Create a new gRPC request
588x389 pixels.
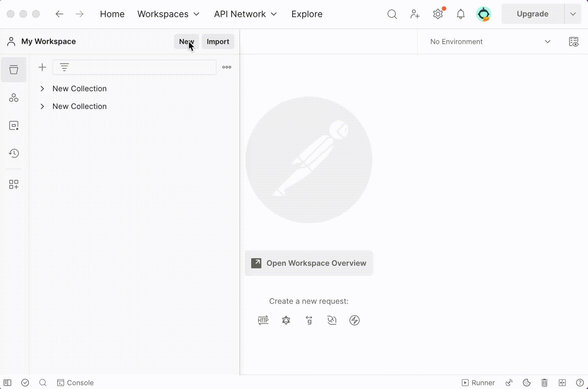[309, 320]
